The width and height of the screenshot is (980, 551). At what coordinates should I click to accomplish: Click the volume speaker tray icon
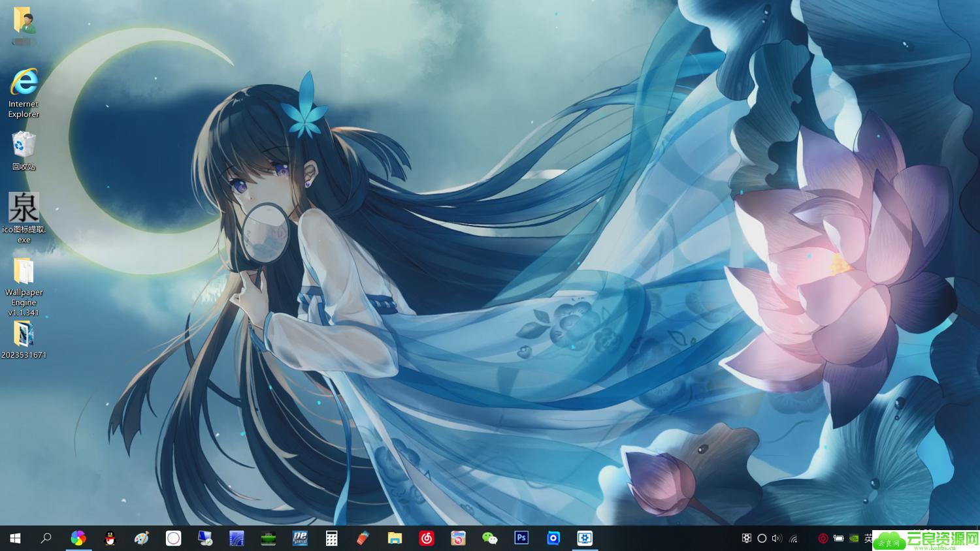coord(777,539)
